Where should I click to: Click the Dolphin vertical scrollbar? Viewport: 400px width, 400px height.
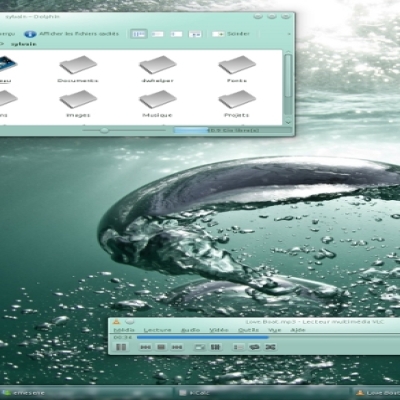(x=288, y=76)
